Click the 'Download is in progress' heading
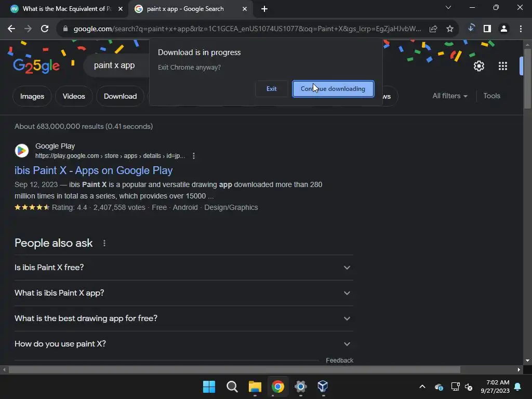The height and width of the screenshot is (399, 532). 199,52
